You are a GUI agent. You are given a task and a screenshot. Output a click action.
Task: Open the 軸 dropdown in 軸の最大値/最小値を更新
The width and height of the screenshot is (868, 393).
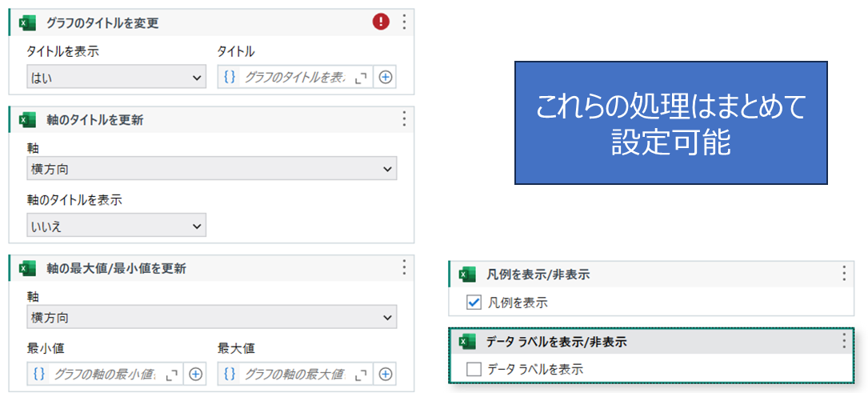click(x=211, y=317)
